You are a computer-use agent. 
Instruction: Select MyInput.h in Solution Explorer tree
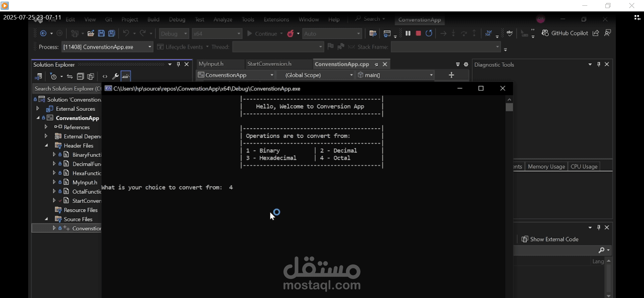pos(85,182)
